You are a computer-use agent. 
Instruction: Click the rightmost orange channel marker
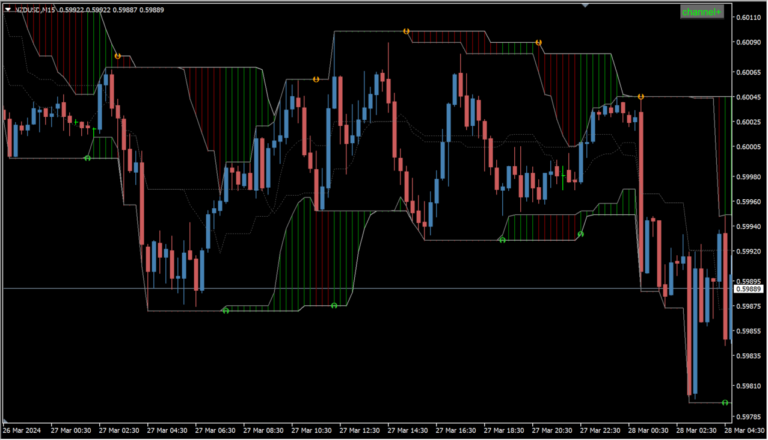pyautogui.click(x=640, y=97)
